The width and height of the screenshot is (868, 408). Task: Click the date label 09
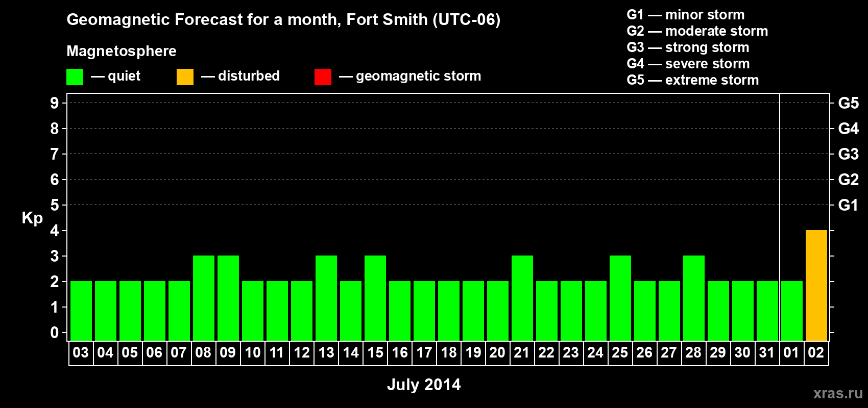[x=228, y=353]
